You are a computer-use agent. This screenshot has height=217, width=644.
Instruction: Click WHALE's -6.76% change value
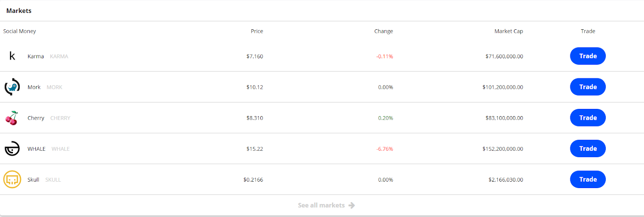click(x=384, y=149)
